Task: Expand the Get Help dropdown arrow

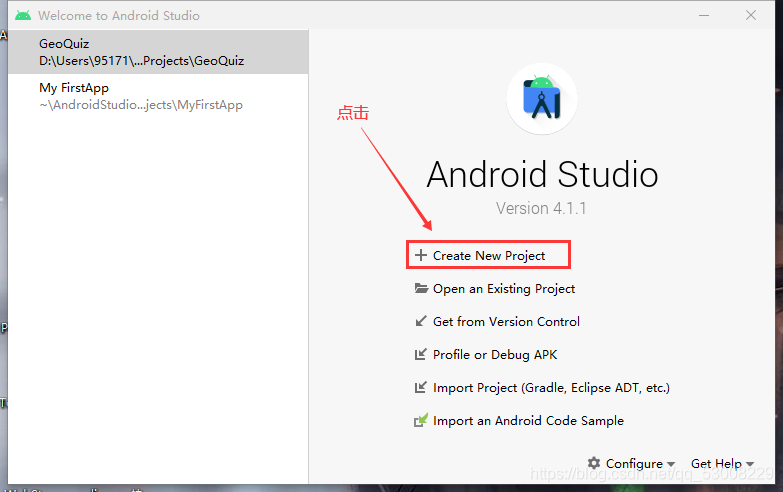Action: point(750,465)
